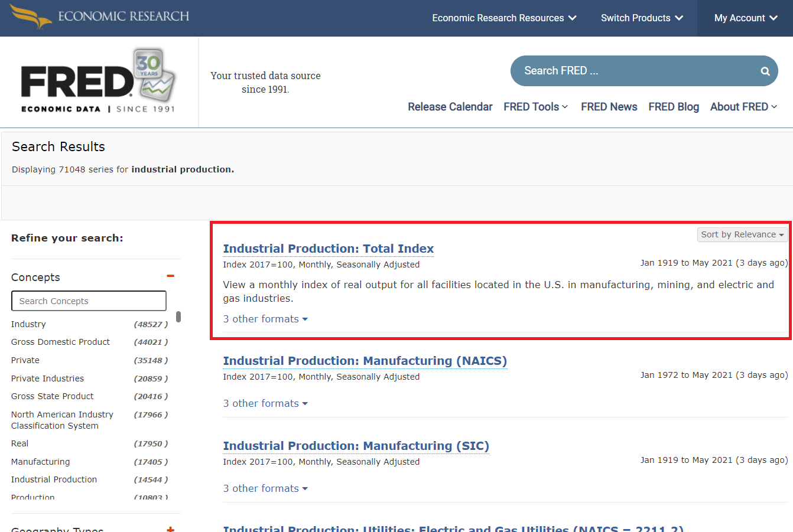Open the About FRED menu
This screenshot has height=532, width=793.
click(744, 107)
